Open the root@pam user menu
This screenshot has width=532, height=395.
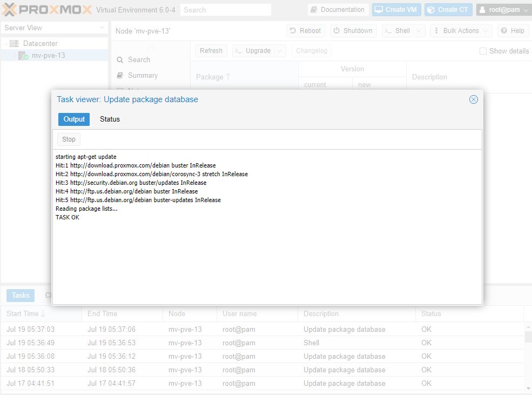pyautogui.click(x=503, y=10)
